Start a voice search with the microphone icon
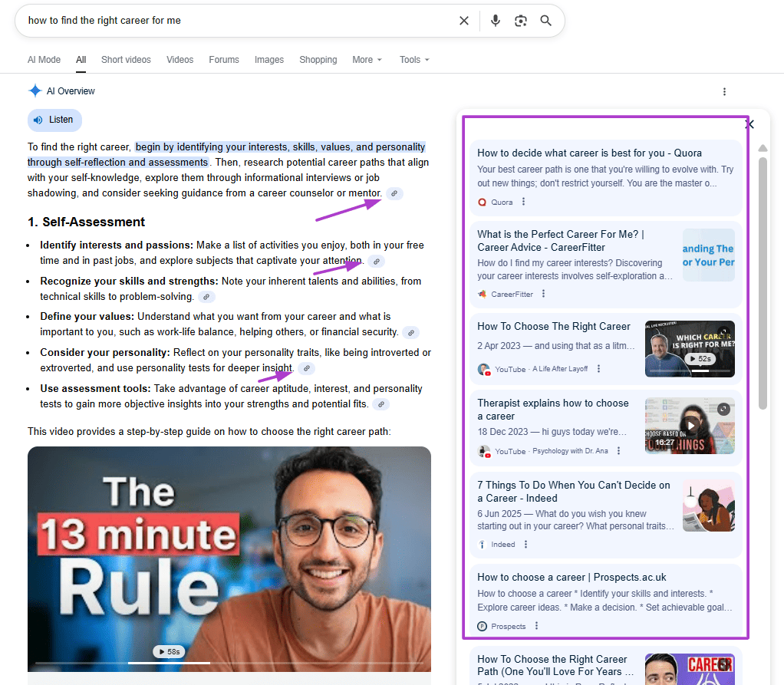 495,21
